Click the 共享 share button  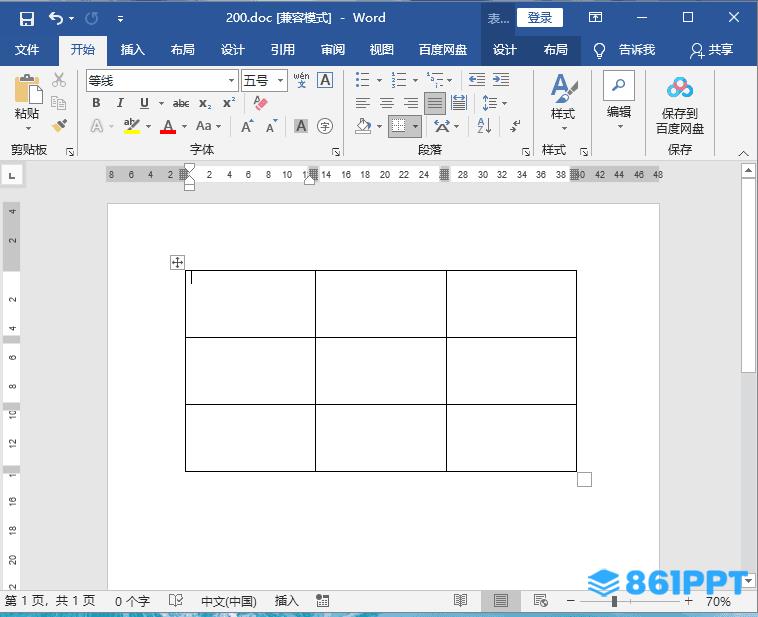click(x=711, y=50)
